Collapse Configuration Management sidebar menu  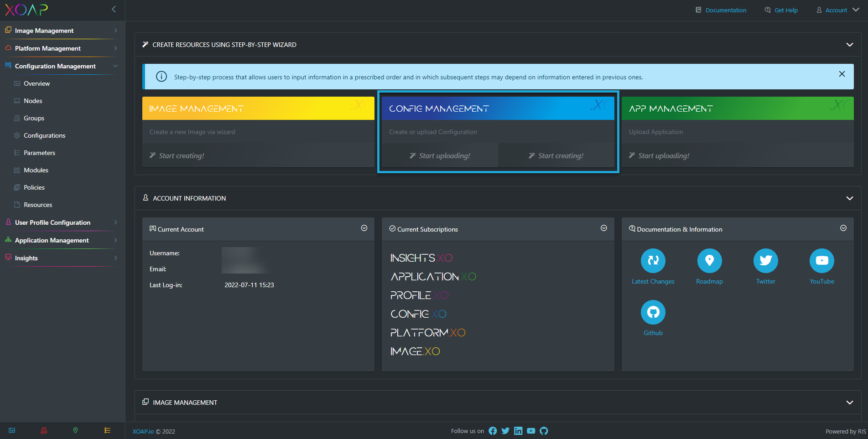(x=115, y=66)
